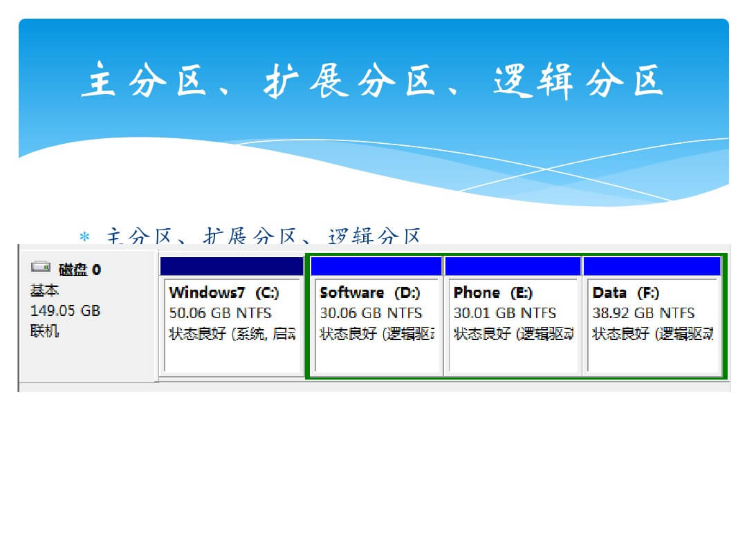Select the Phone (E:) partition label

coord(493,292)
